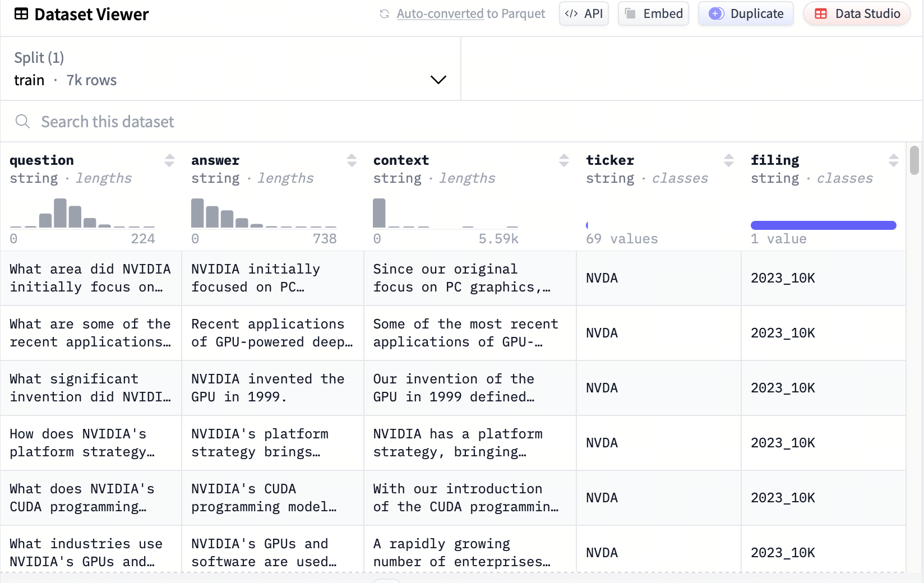Viewport: 924px width, 583px height.
Task: Click the ticker column header name
Action: point(610,160)
